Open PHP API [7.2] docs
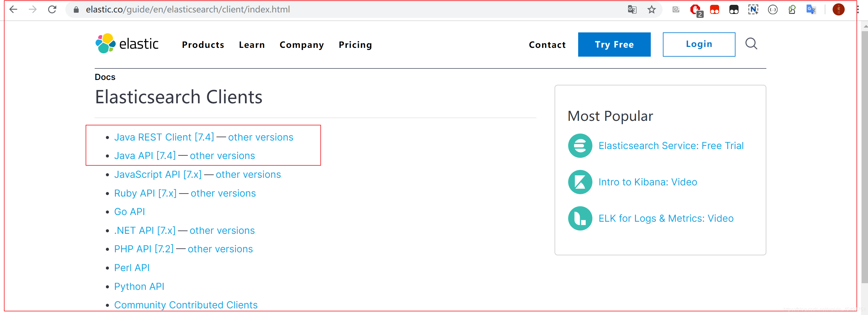This screenshot has width=868, height=315. 144,249
